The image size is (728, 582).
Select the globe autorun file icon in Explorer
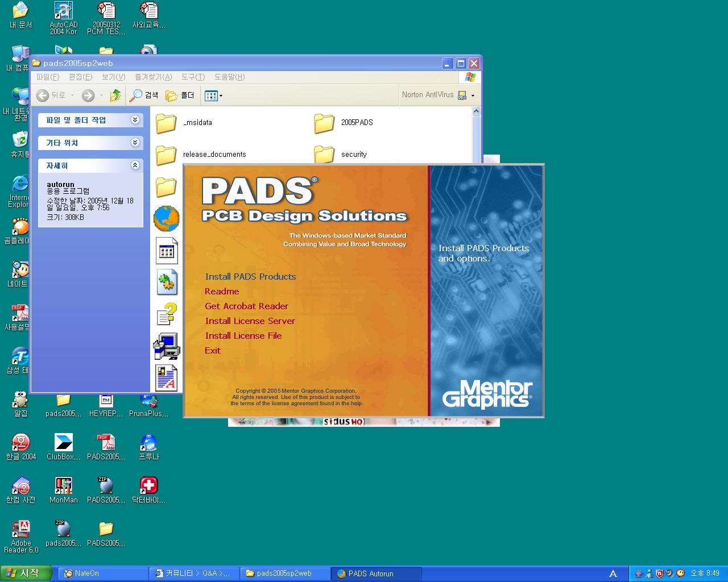click(x=167, y=218)
